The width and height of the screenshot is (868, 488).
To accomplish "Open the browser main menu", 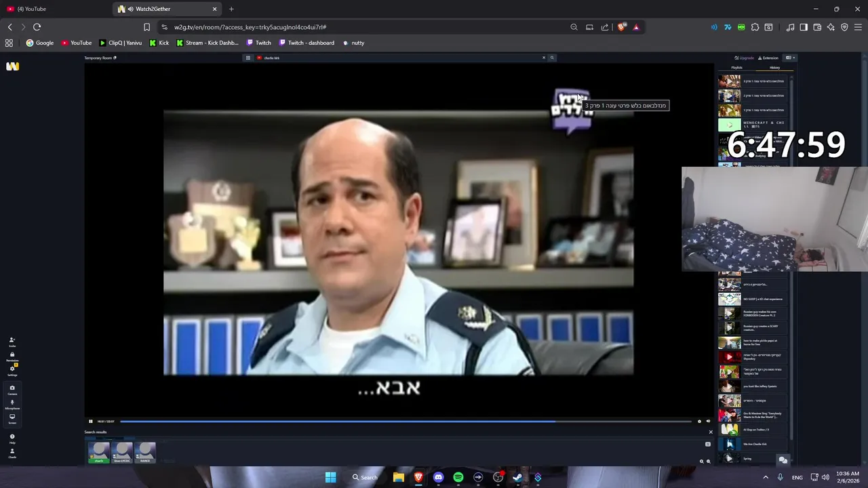I will coord(858,27).
